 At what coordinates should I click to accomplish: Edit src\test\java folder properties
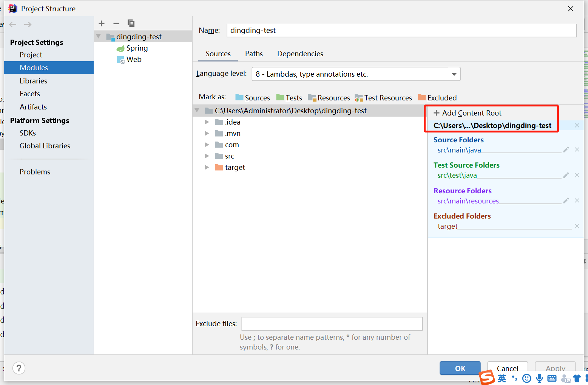point(566,175)
